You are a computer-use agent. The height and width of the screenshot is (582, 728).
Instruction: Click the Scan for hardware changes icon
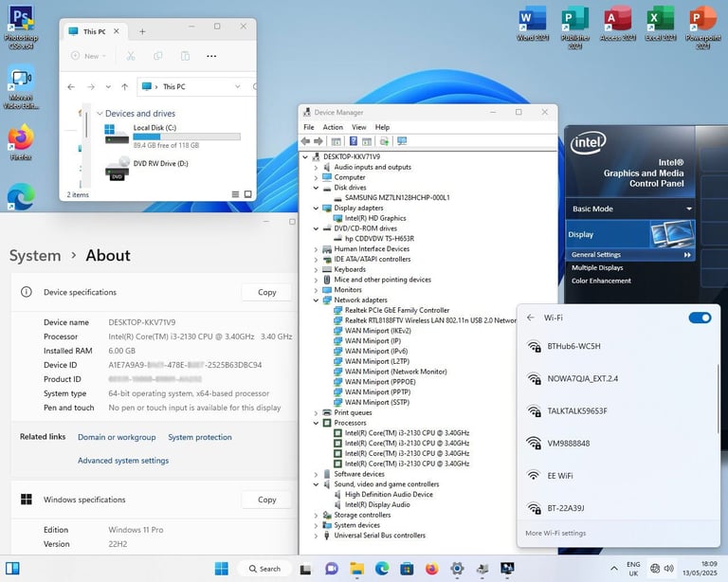402,141
